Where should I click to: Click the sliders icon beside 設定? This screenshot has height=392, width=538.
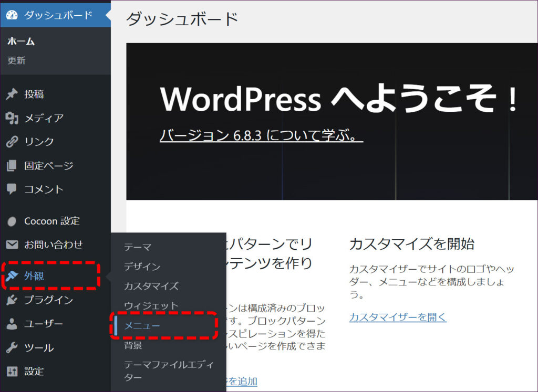[12, 372]
